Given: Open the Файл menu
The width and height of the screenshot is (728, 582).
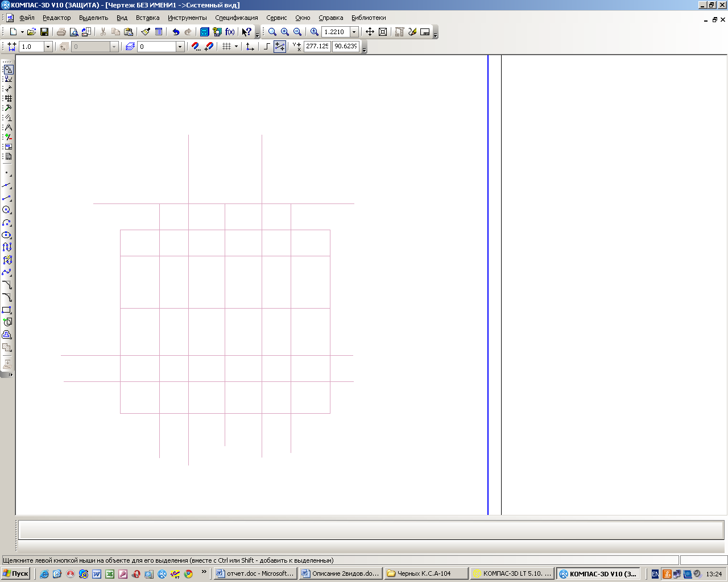Looking at the screenshot, I should [x=27, y=18].
